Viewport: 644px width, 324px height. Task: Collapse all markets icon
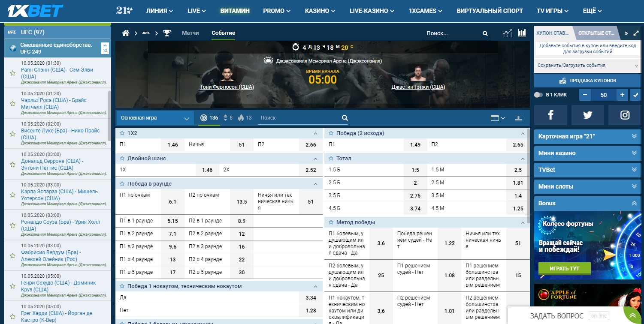pyautogui.click(x=519, y=117)
